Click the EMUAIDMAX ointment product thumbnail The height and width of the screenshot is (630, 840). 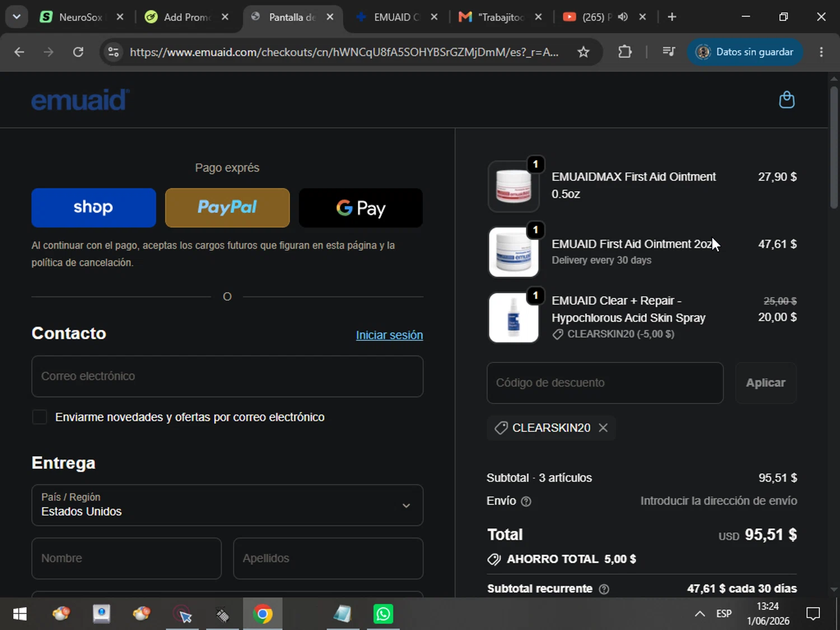point(514,186)
